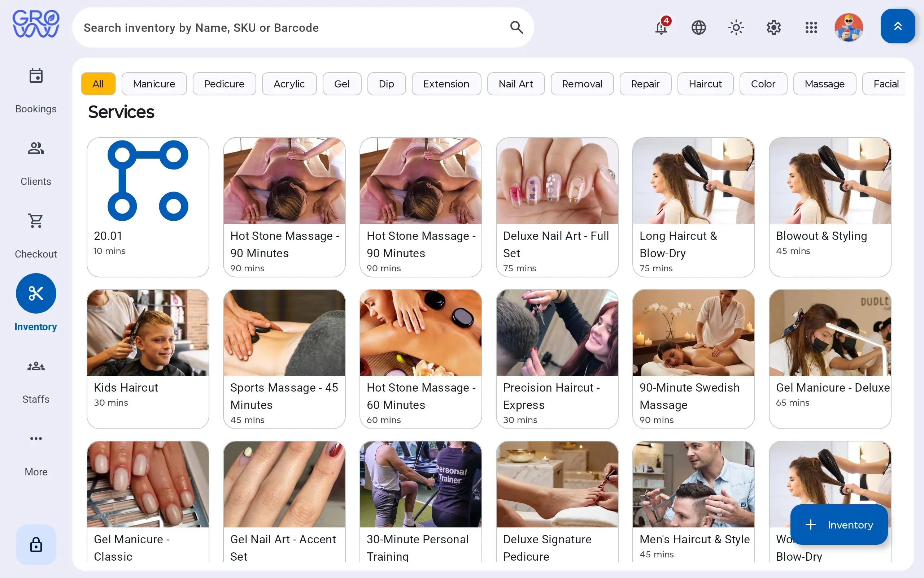Filter services by Facial

884,84
